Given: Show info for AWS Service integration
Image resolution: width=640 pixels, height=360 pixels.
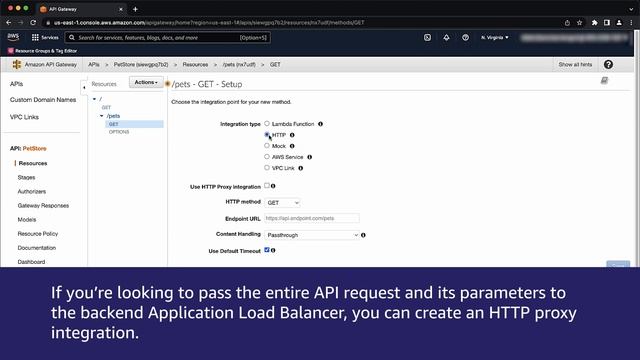Looking at the screenshot, I should 309,157.
